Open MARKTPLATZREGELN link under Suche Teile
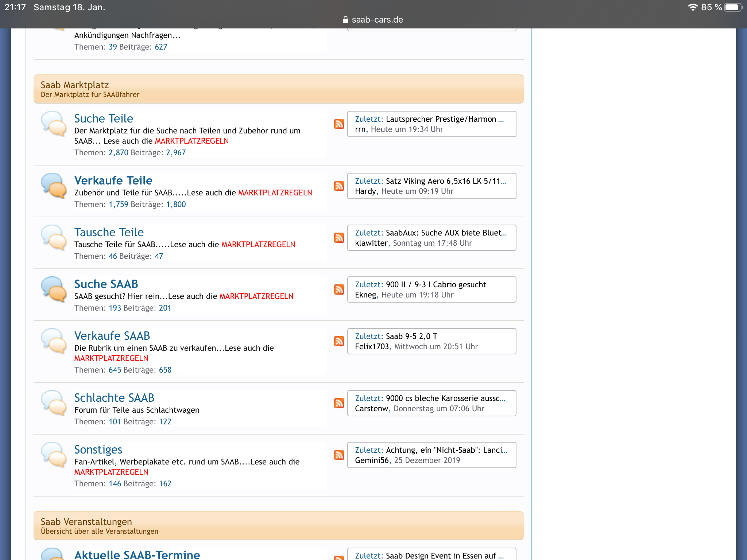The image size is (747, 560). (x=192, y=141)
